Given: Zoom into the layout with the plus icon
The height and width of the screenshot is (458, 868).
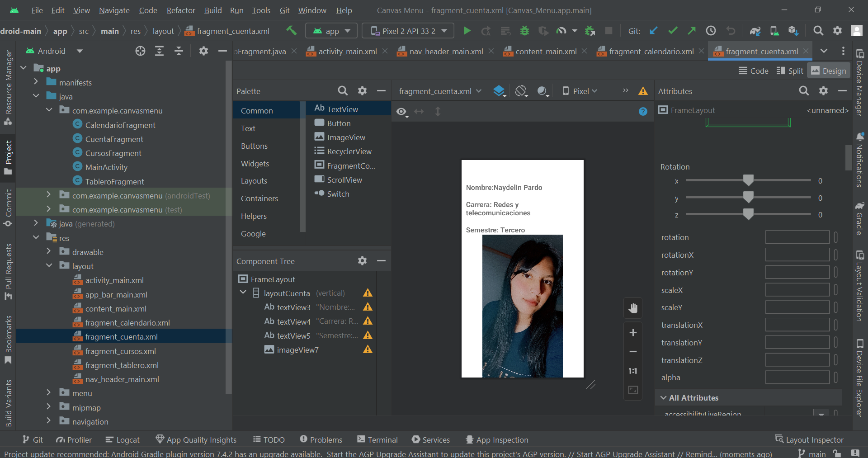Looking at the screenshot, I should (632, 333).
